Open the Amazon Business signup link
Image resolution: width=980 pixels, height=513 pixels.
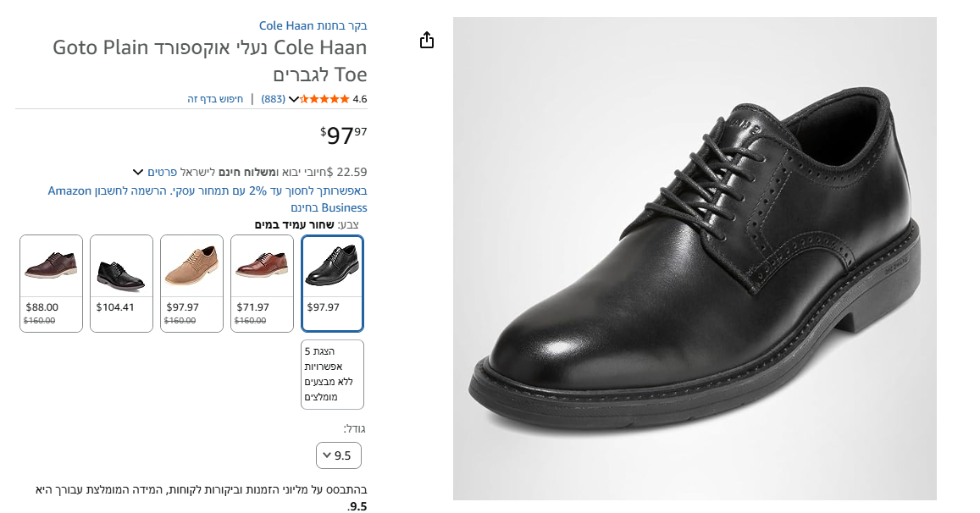click(x=208, y=199)
